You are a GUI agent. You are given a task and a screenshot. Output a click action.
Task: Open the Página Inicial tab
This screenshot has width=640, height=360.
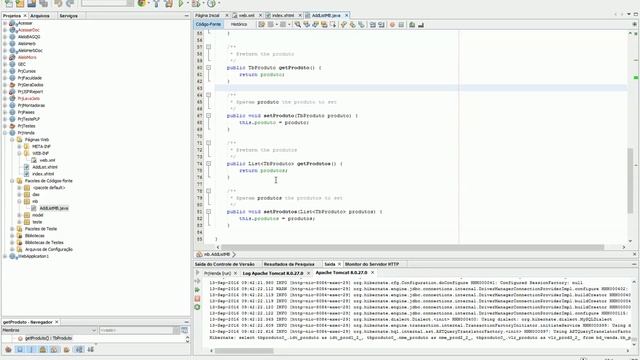[x=207, y=16]
